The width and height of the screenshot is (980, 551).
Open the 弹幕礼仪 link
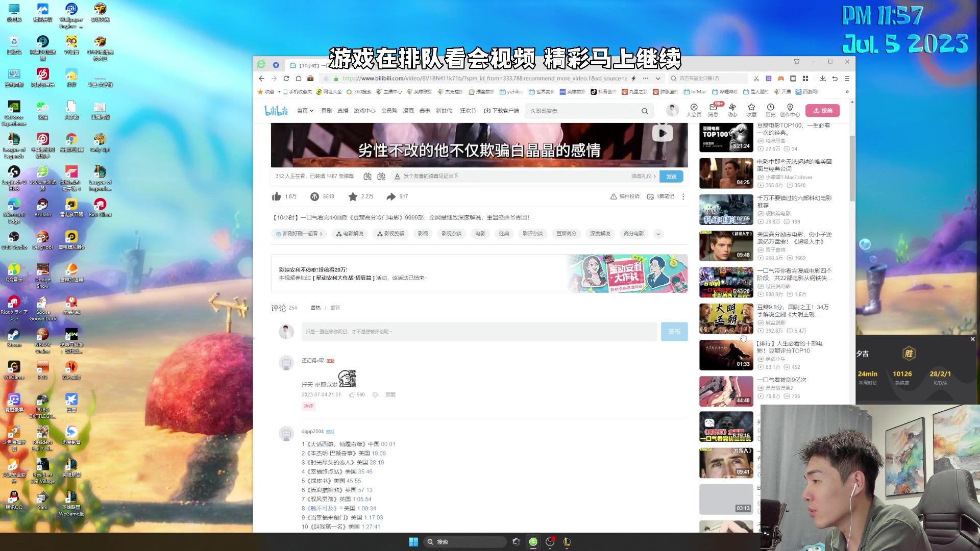(x=642, y=176)
